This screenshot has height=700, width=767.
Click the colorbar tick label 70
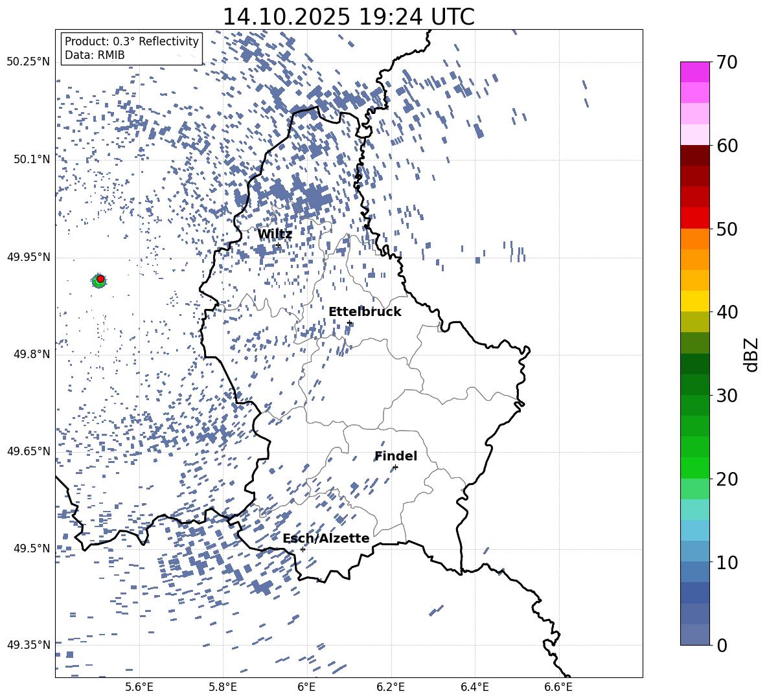[x=727, y=62]
